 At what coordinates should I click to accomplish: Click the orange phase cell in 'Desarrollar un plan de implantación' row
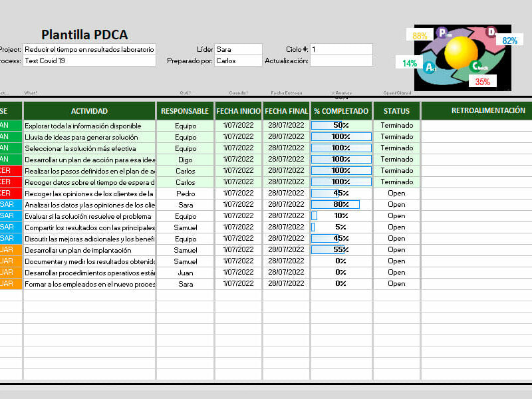11,250
